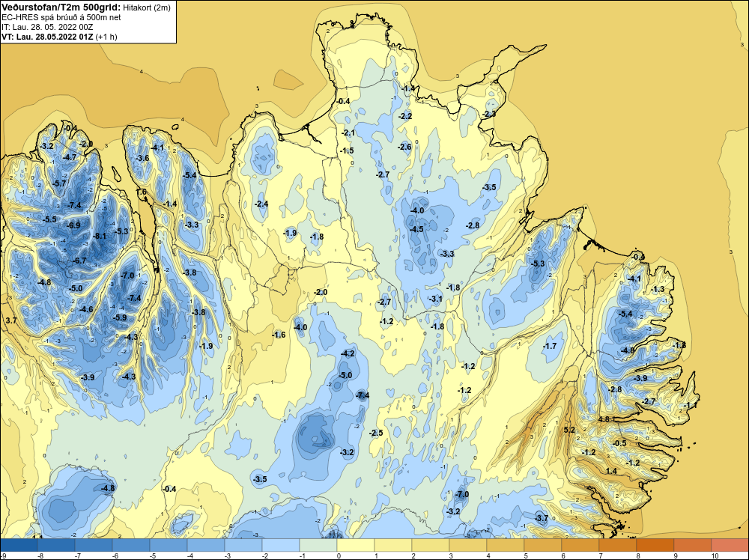Click the '-2.1' temperature reading

pos(348,133)
